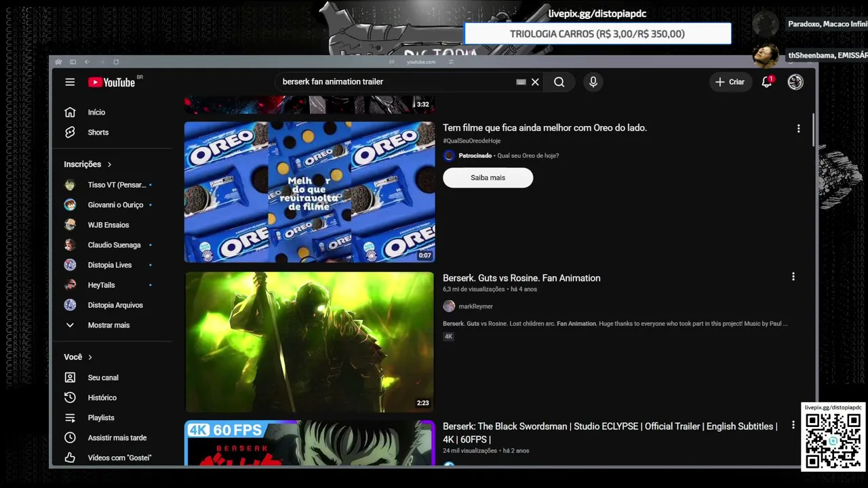
Task: Click Saiba mais on the Oreo ad
Action: 488,178
